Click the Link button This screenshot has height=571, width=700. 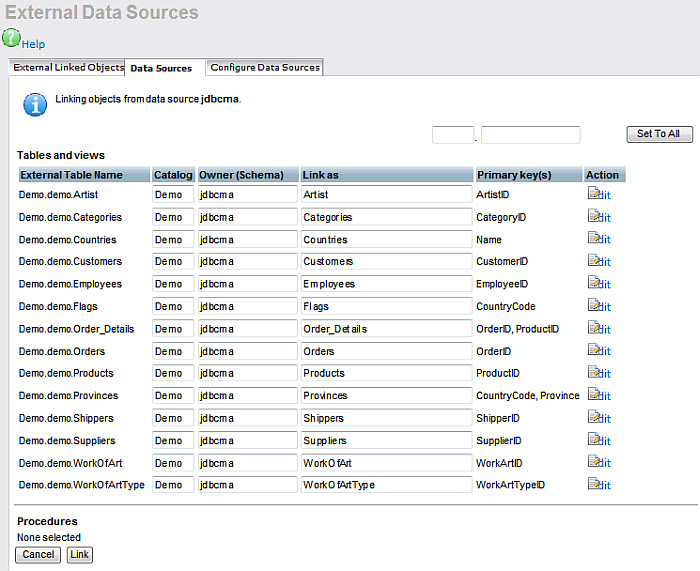80,554
